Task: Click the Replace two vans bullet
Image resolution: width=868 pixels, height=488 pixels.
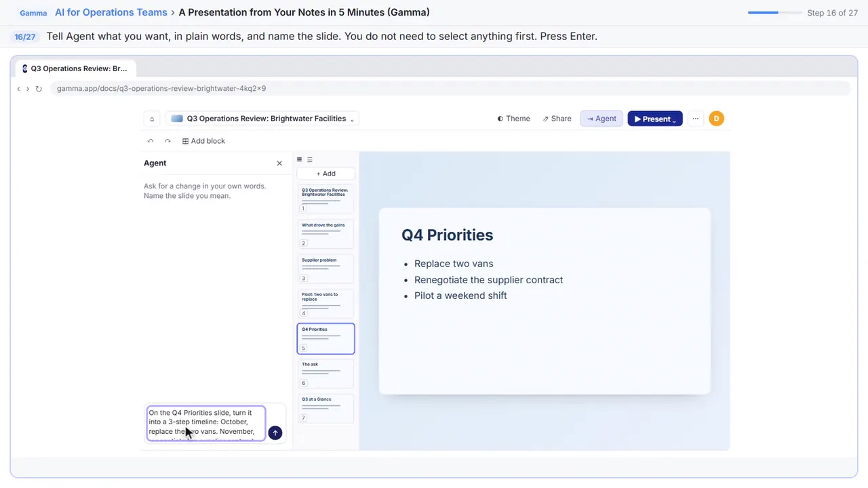Action: pos(454,264)
